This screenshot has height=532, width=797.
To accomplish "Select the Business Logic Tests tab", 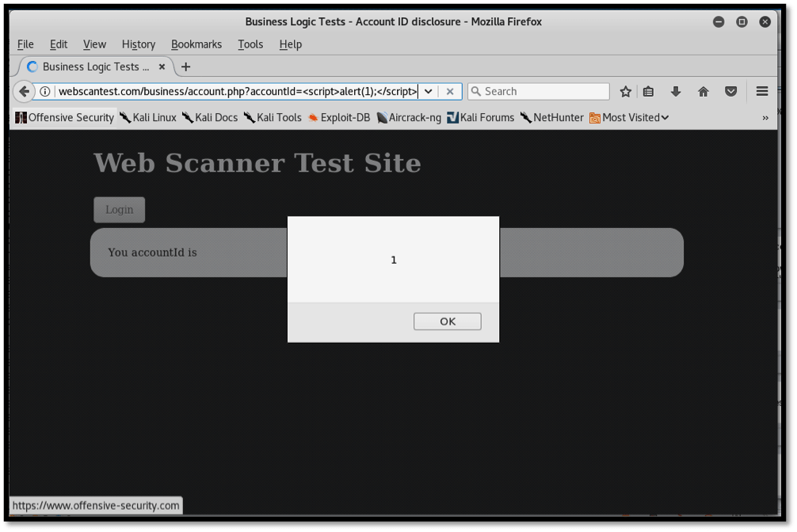I will (90, 66).
